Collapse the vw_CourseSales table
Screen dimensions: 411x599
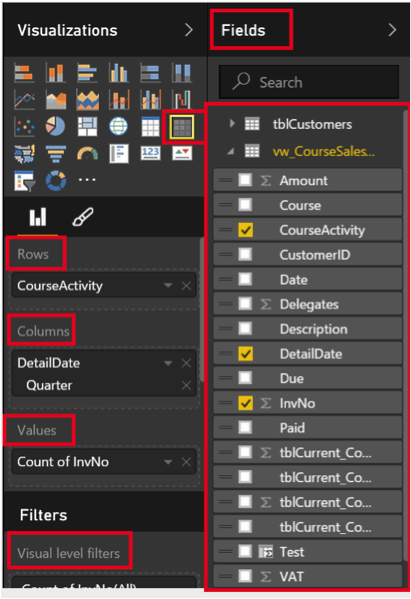[230, 152]
